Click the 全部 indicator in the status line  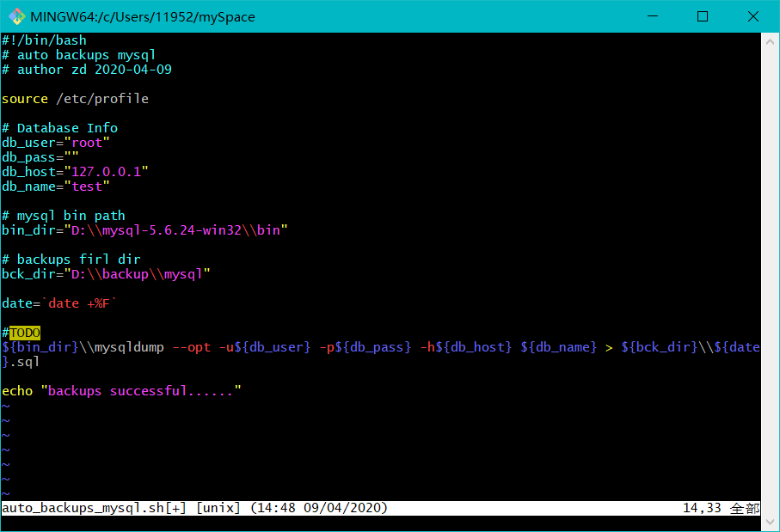click(745, 508)
